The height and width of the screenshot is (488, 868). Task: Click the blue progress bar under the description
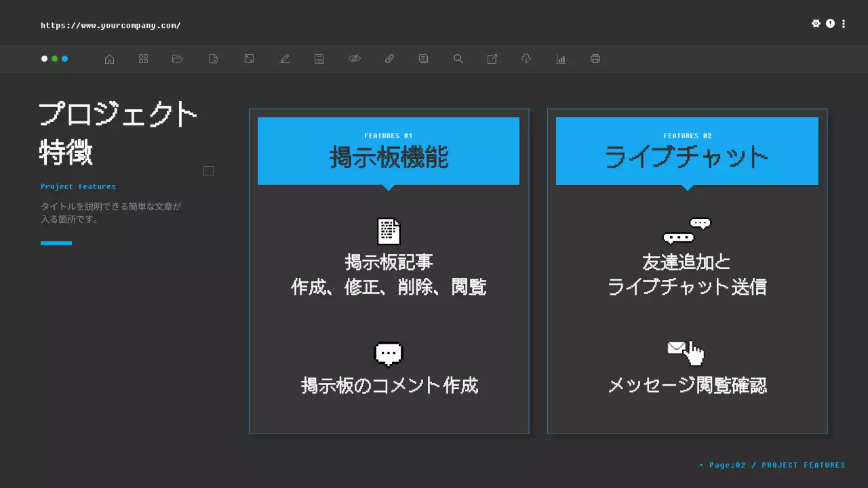(56, 243)
